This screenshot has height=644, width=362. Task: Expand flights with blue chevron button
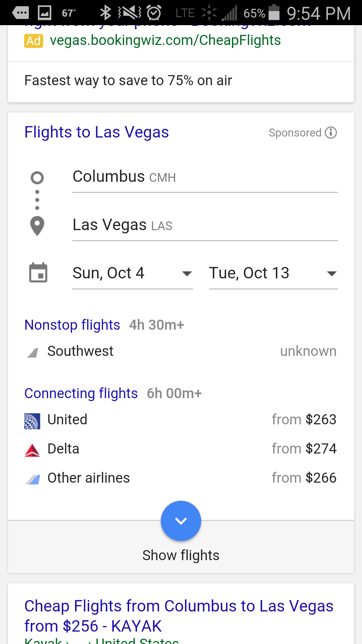tap(181, 521)
